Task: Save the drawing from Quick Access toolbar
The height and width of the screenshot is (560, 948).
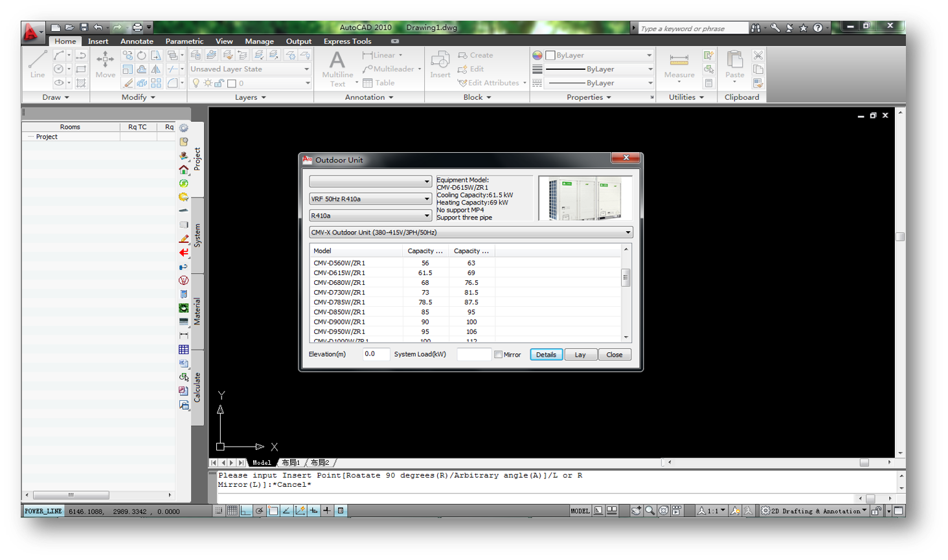Action: 84,27
